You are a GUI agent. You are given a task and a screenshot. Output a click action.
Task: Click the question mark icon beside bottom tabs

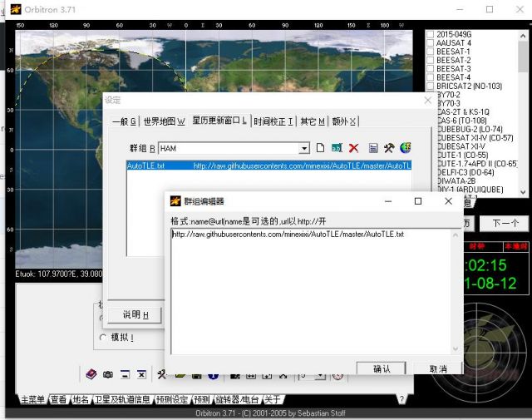pyautogui.click(x=401, y=399)
